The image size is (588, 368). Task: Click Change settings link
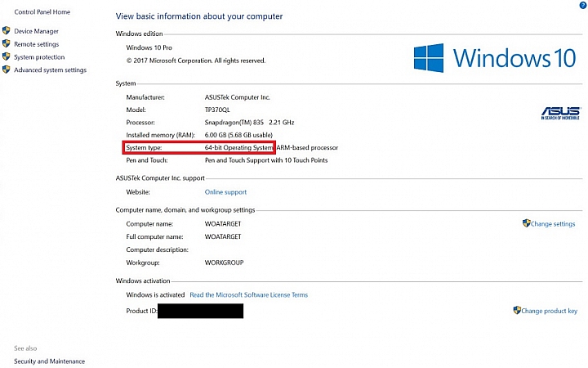pyautogui.click(x=553, y=224)
